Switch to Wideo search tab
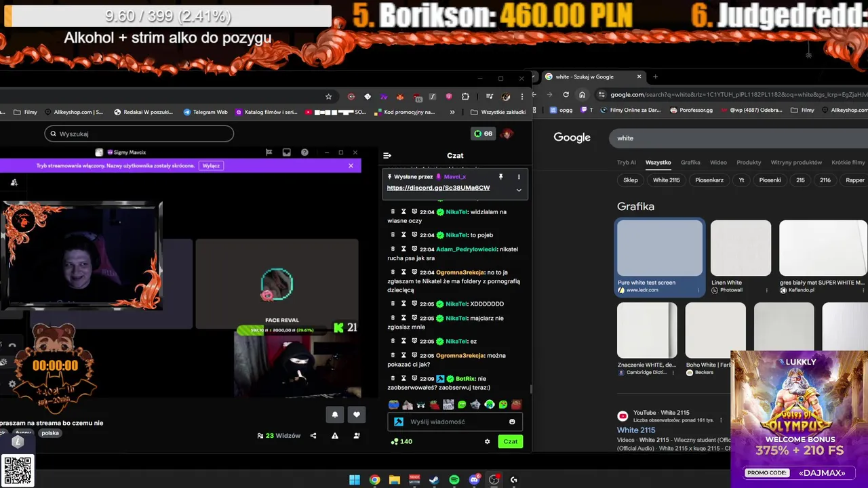 [718, 163]
